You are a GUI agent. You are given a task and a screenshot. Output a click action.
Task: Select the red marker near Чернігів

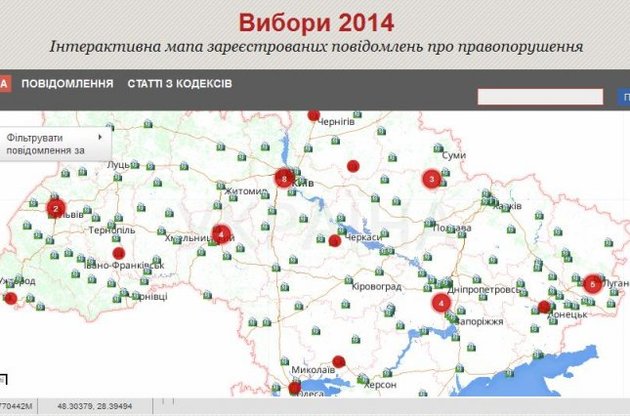click(314, 115)
